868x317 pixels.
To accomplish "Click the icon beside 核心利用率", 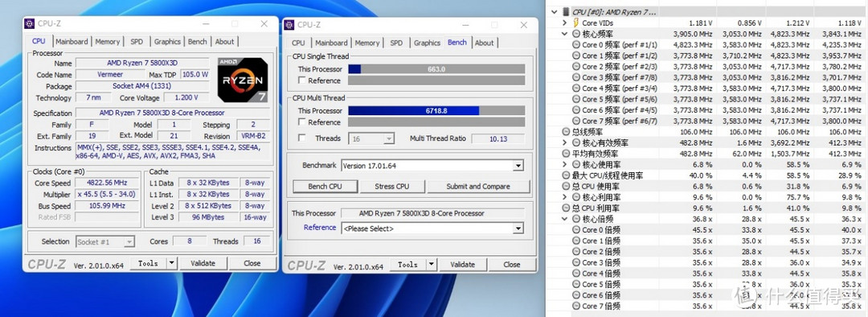I will (575, 197).
